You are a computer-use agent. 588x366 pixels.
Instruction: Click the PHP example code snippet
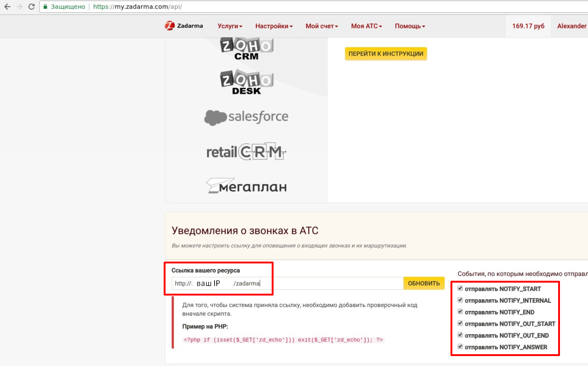point(283,340)
